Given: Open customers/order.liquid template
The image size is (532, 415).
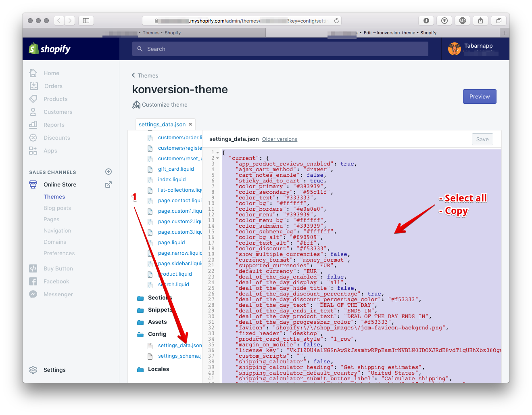Looking at the screenshot, I should [x=180, y=138].
